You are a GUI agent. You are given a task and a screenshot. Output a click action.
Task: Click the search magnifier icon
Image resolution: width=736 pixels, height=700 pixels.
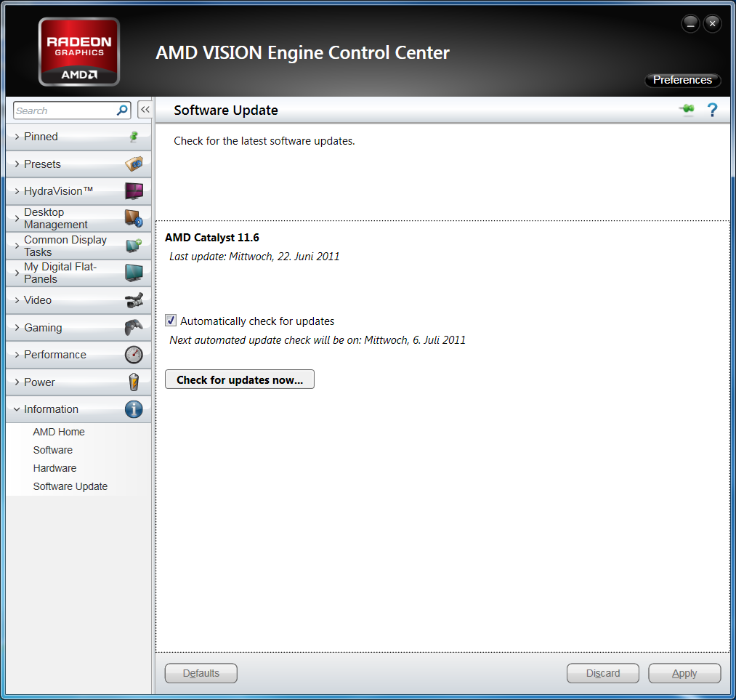(122, 110)
